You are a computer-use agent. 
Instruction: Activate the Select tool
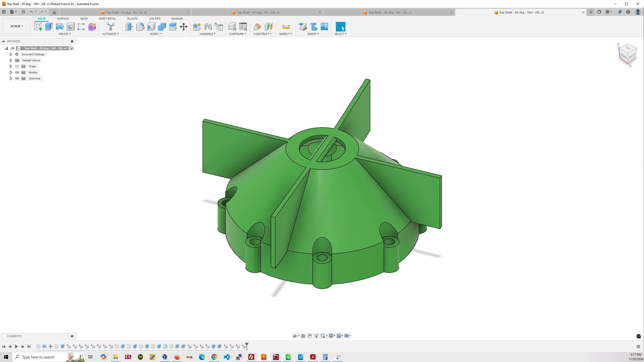pyautogui.click(x=340, y=27)
